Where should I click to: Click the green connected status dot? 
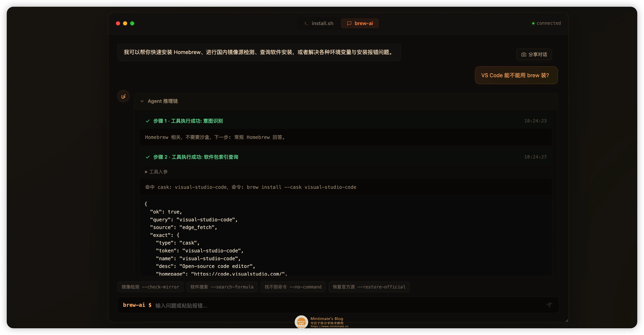[x=533, y=23]
